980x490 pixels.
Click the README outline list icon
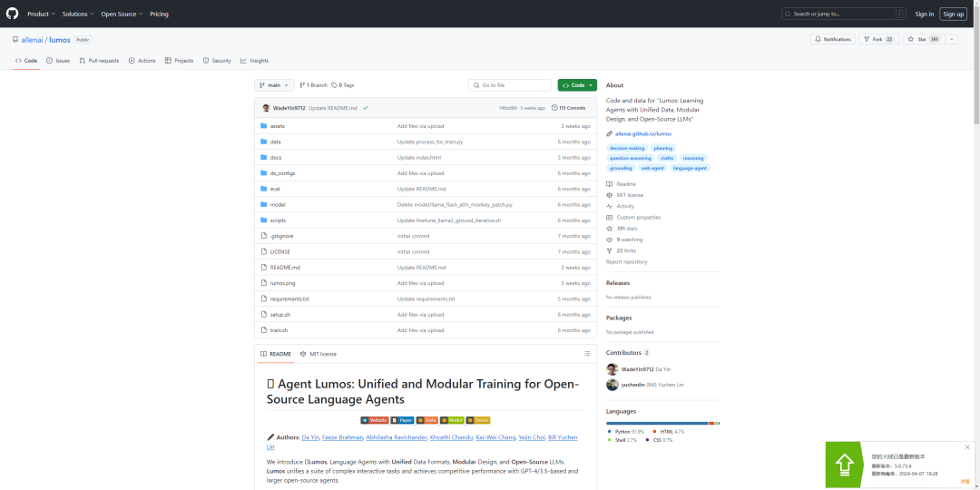pyautogui.click(x=586, y=354)
